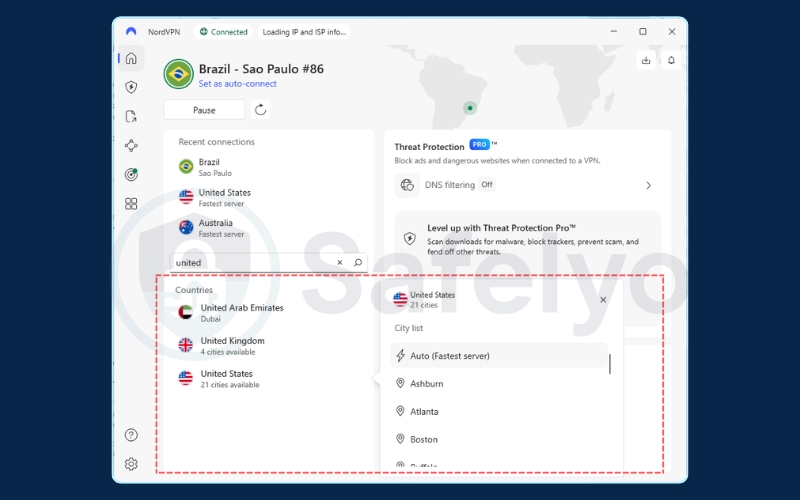The height and width of the screenshot is (500, 800).
Task: Click the shield icon beside Level up banner
Action: click(x=410, y=238)
